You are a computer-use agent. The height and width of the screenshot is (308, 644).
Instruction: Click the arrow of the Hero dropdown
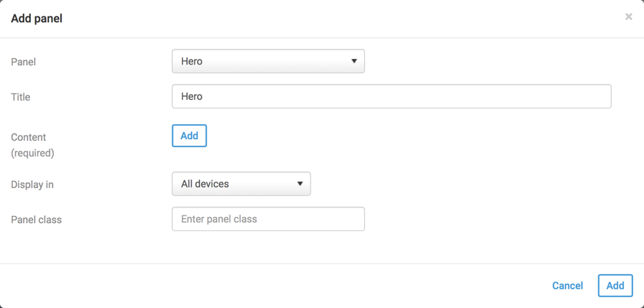click(x=354, y=61)
